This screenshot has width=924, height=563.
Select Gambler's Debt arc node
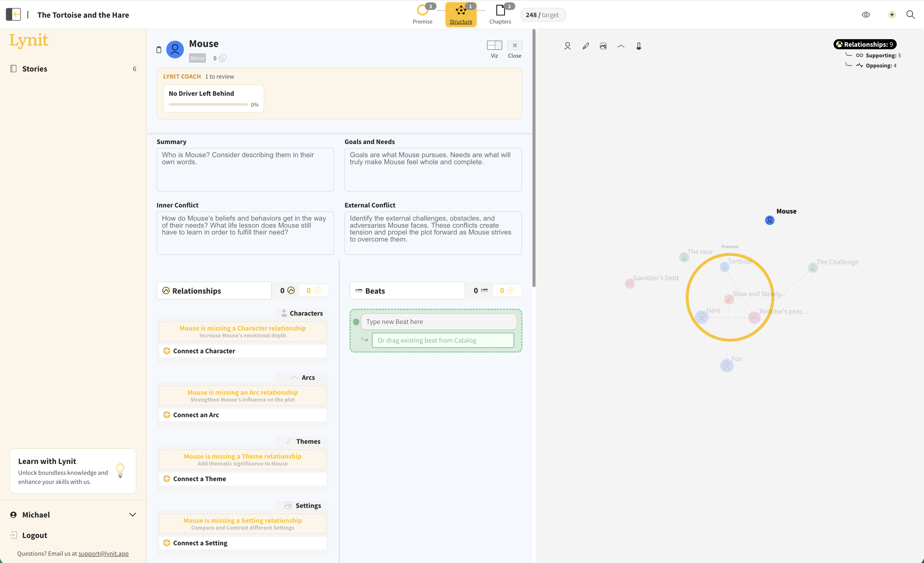(630, 284)
